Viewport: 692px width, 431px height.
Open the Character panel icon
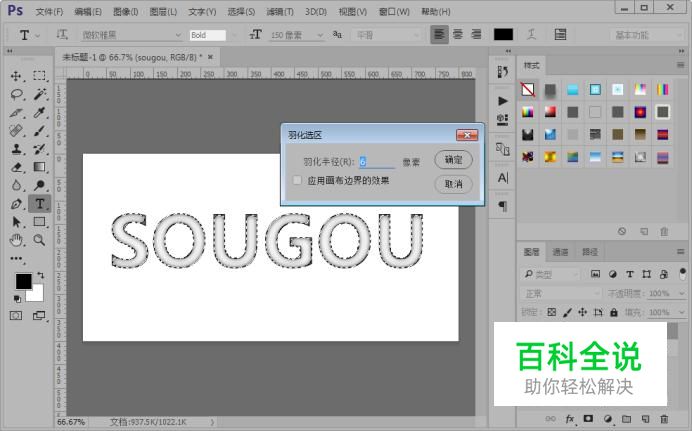pyautogui.click(x=503, y=178)
